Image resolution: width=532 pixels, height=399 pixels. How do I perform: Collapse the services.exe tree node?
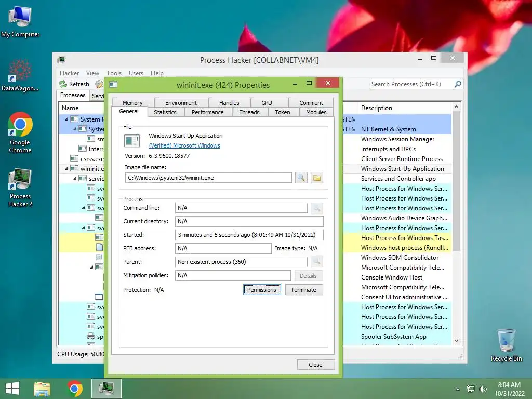pos(75,178)
